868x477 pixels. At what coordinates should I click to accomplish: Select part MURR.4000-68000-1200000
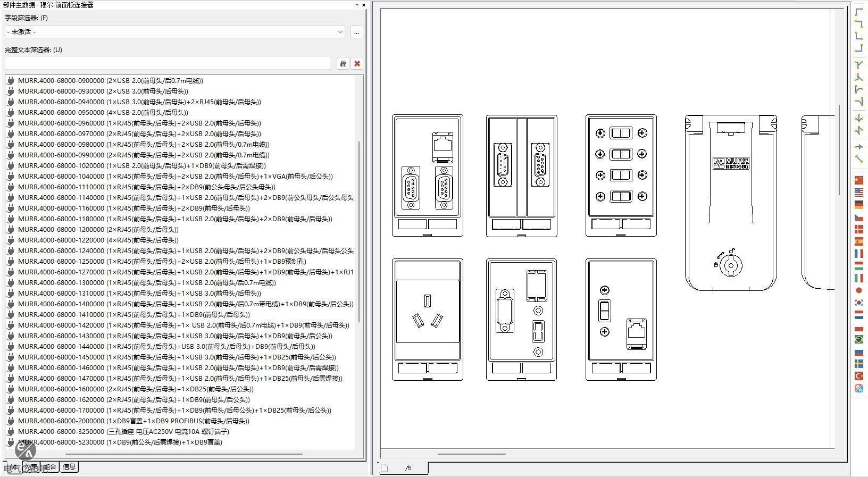[x=98, y=230]
